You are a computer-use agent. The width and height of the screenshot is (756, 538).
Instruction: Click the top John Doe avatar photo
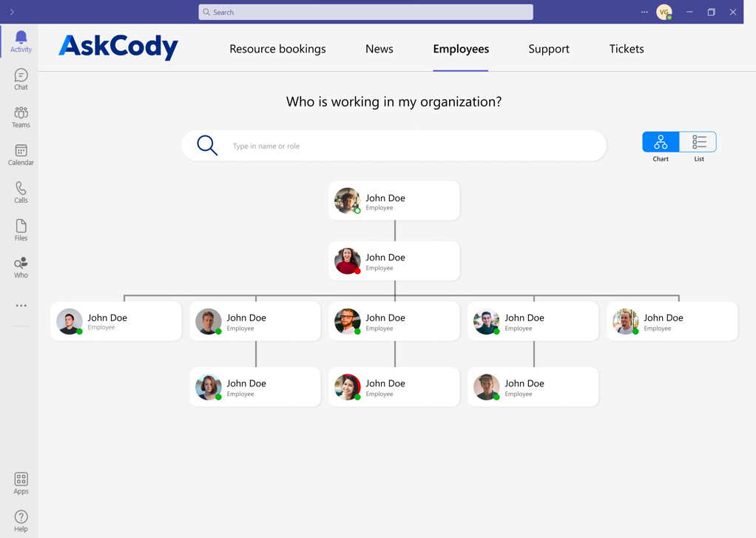(x=348, y=201)
